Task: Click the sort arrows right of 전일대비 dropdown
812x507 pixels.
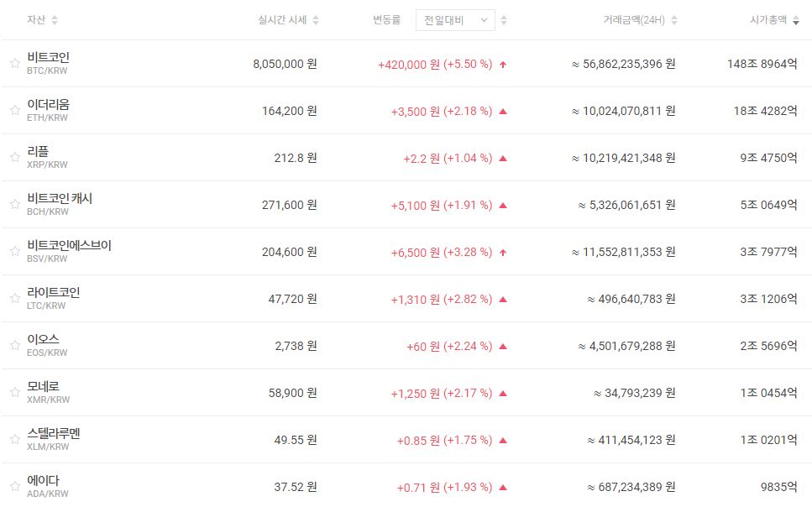Action: coord(505,20)
